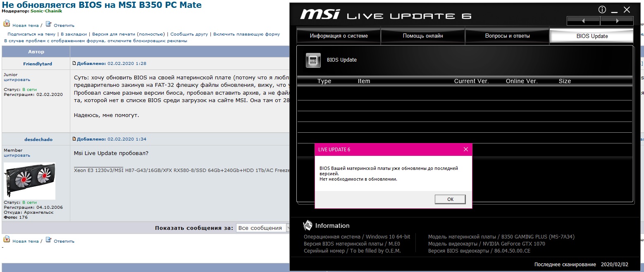
Task: Click the Последнее сканирование 2020/02/02 text
Action: (581, 265)
